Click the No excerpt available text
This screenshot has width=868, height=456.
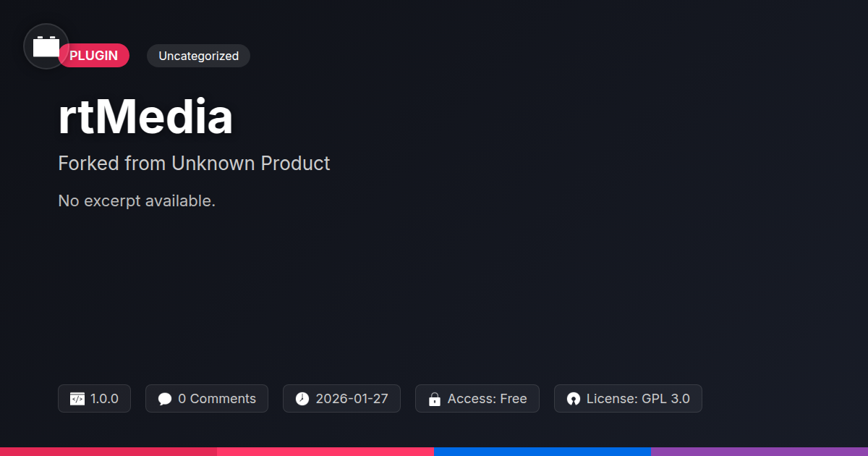point(137,201)
